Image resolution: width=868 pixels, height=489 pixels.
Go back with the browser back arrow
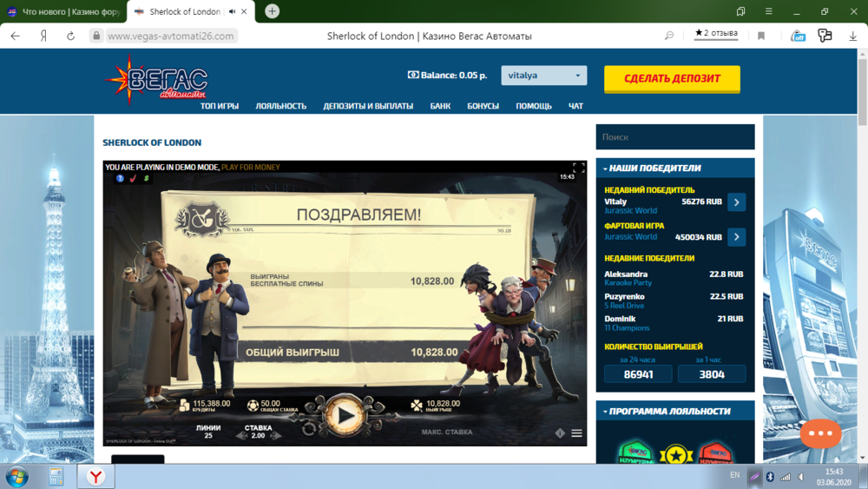click(x=16, y=36)
